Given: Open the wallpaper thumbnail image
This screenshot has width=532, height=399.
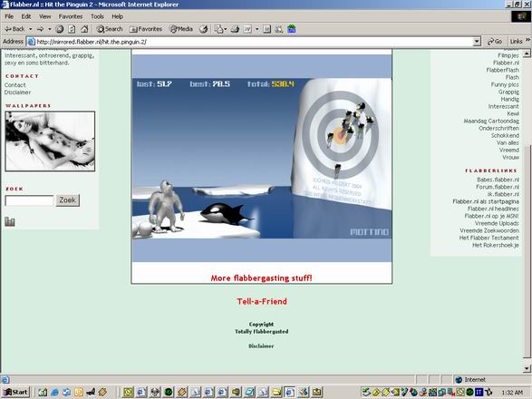Looking at the screenshot, I should pos(50,141).
